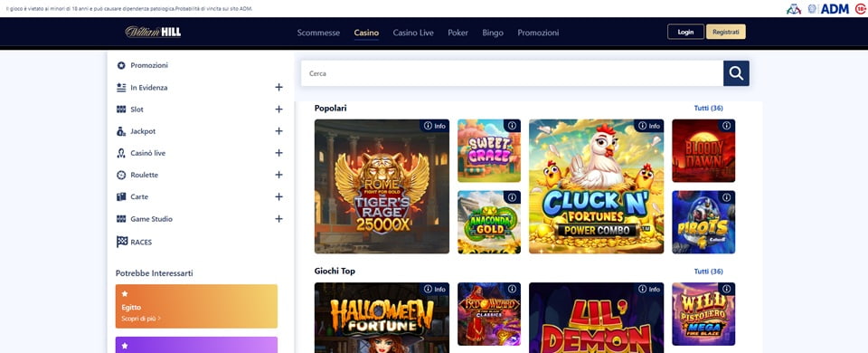Open the ADM logo link
Image resolution: width=868 pixels, height=353 pixels.
coord(835,8)
